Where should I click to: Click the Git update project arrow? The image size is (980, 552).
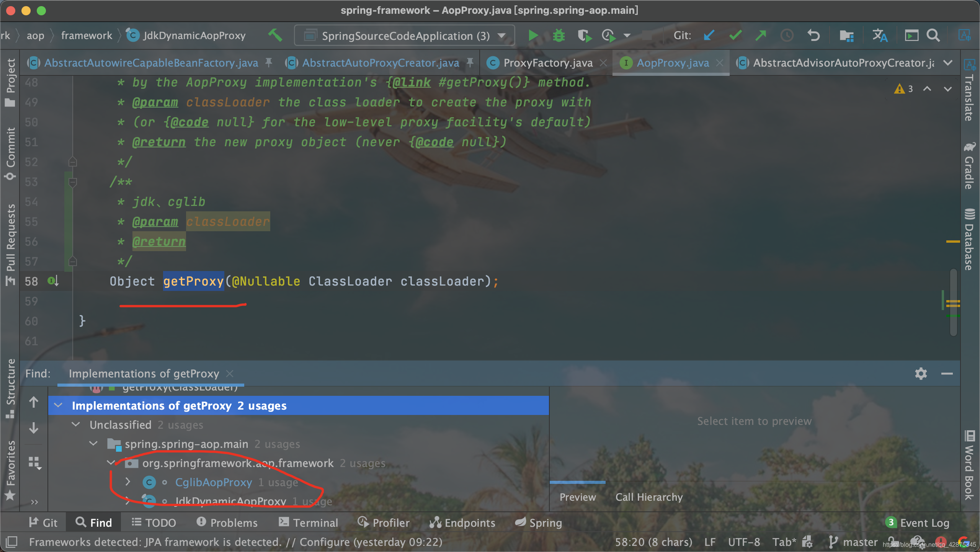click(x=709, y=36)
